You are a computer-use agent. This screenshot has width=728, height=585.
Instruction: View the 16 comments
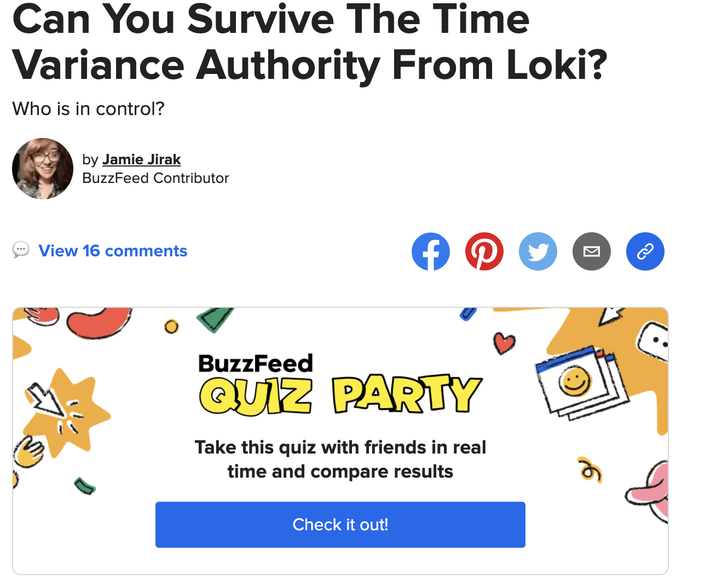coord(112,250)
